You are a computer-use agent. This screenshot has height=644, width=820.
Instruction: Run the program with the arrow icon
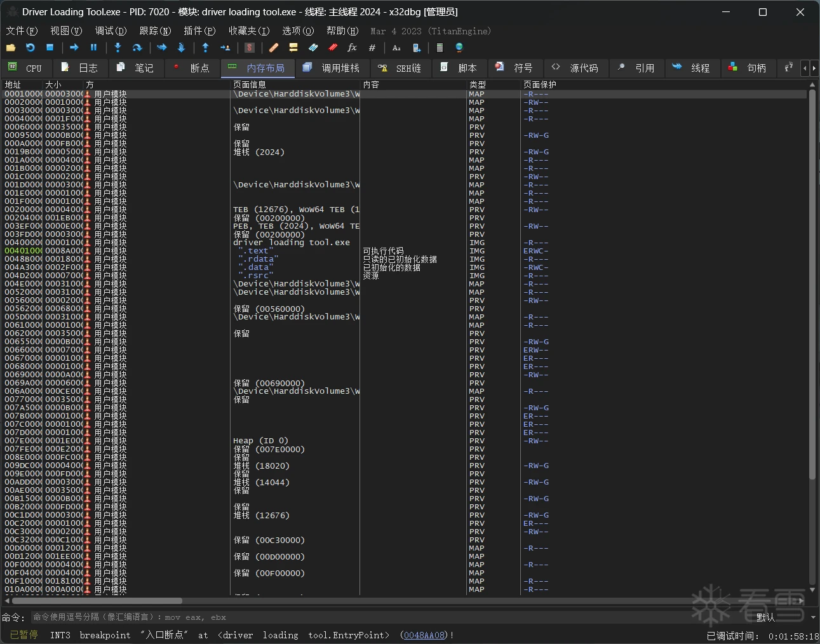(74, 48)
